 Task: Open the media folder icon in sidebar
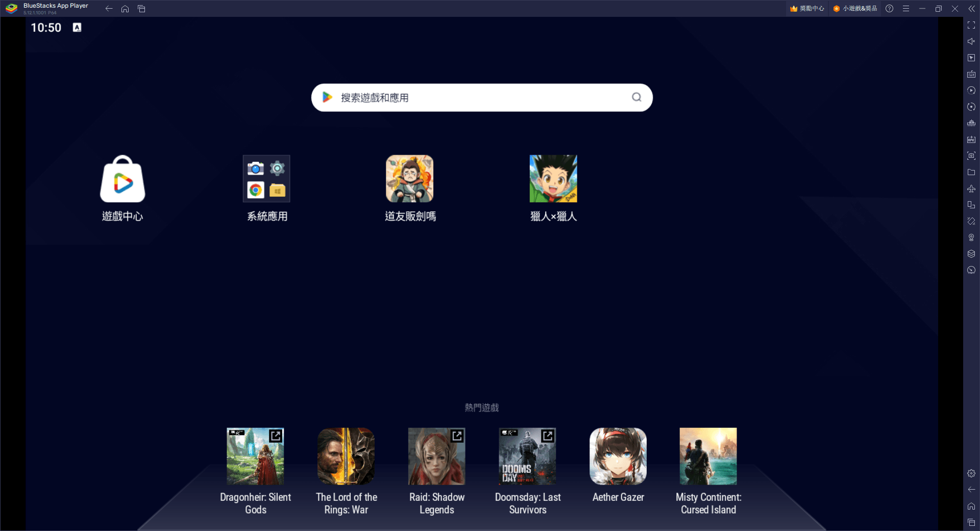pyautogui.click(x=971, y=172)
